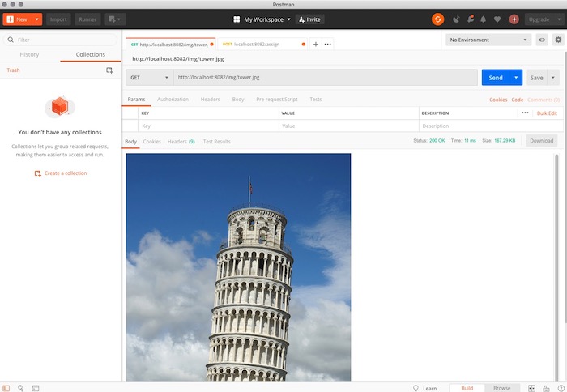Click the Create a collection link
This screenshot has height=392, width=567.
(x=61, y=173)
